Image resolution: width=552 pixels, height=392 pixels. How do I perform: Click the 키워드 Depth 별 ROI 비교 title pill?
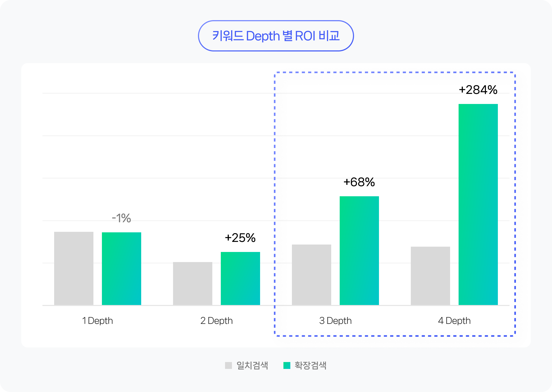click(x=276, y=36)
